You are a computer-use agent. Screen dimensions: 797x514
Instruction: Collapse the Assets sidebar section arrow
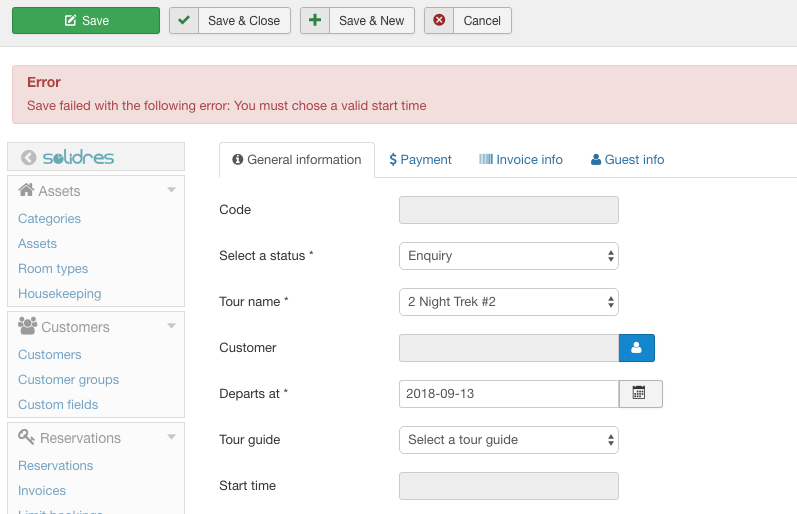click(171, 190)
